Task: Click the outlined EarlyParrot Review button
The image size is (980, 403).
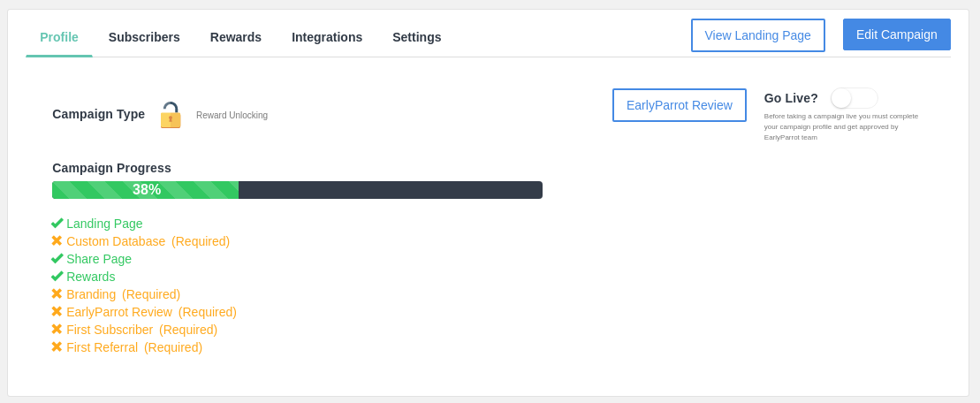Action: 679,105
